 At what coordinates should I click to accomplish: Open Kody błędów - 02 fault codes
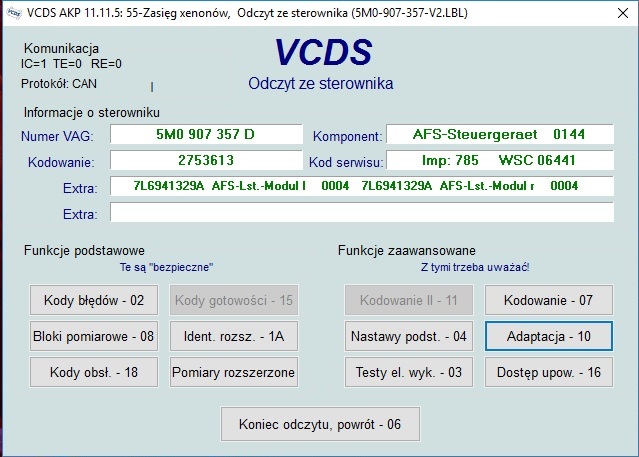click(94, 300)
